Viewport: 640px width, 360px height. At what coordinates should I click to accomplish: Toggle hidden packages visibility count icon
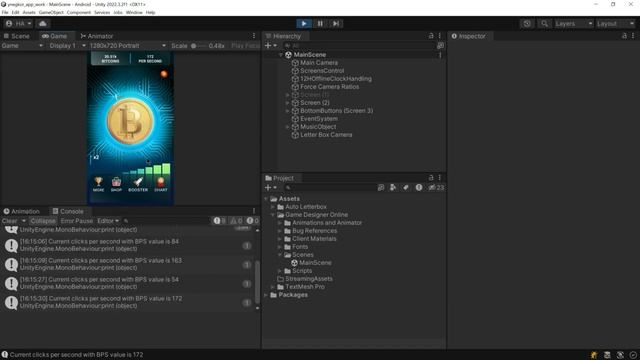pyautogui.click(x=436, y=187)
